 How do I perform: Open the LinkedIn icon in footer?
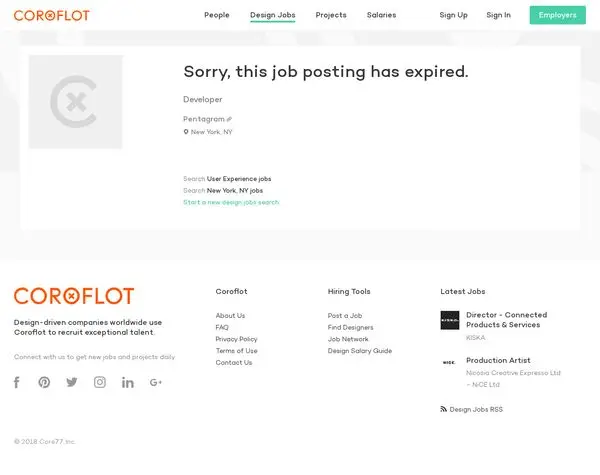128,382
